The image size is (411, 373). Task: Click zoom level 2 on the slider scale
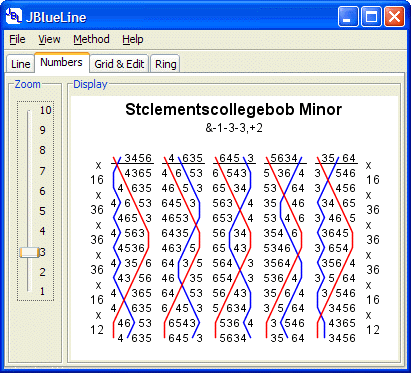tap(43, 272)
